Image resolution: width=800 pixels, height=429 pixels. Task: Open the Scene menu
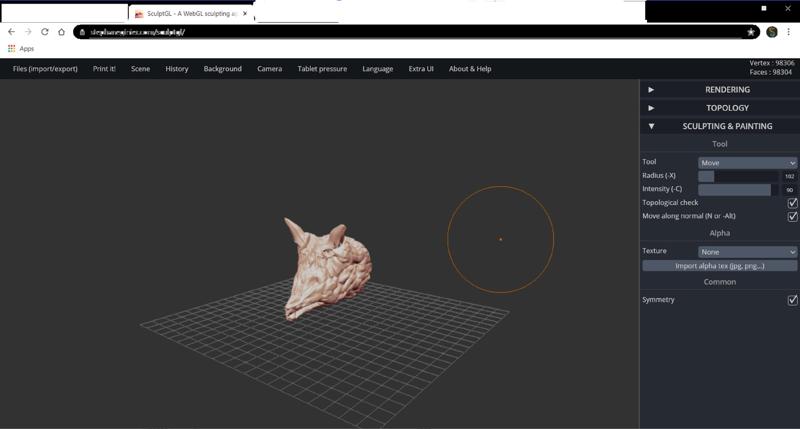[x=140, y=69]
